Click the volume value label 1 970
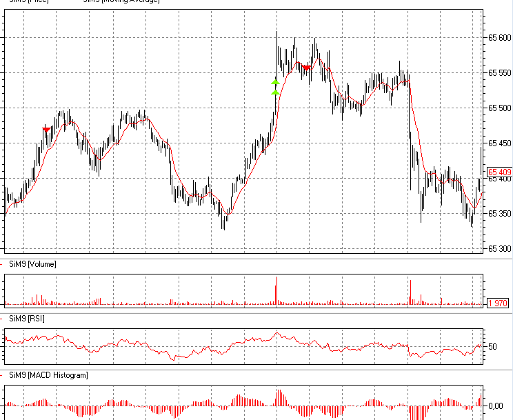The height and width of the screenshot is (420, 513). [x=498, y=303]
